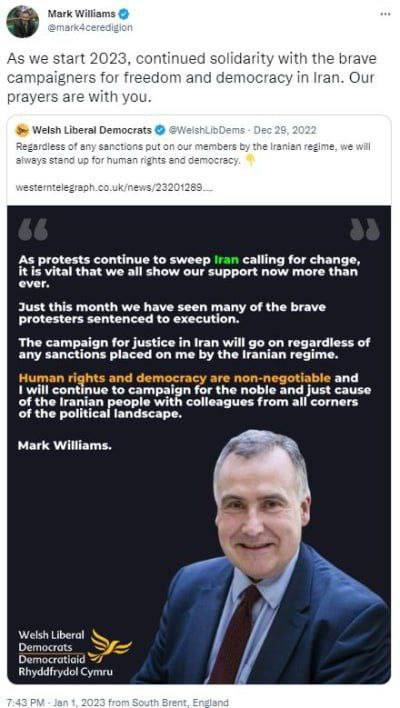Click the orange human rights highlighted sentence
This screenshot has width=400, height=708.
[175, 377]
